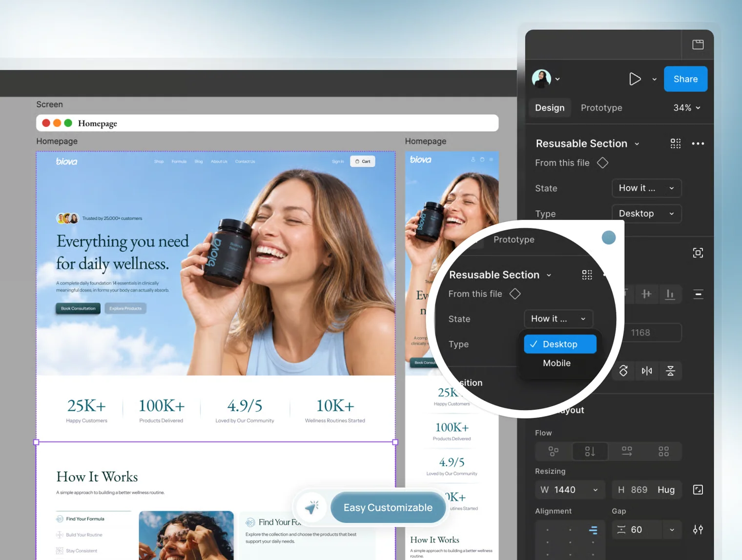Open the 34% zoom dropdown

pos(687,108)
